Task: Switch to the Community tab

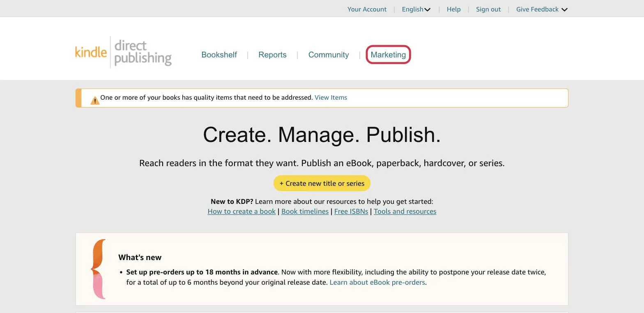Action: [x=329, y=55]
